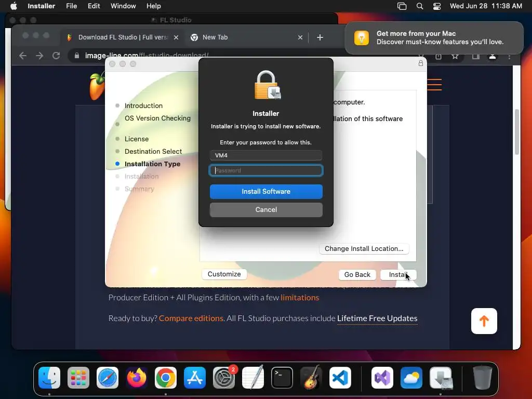Open the File menu

pyautogui.click(x=72, y=6)
